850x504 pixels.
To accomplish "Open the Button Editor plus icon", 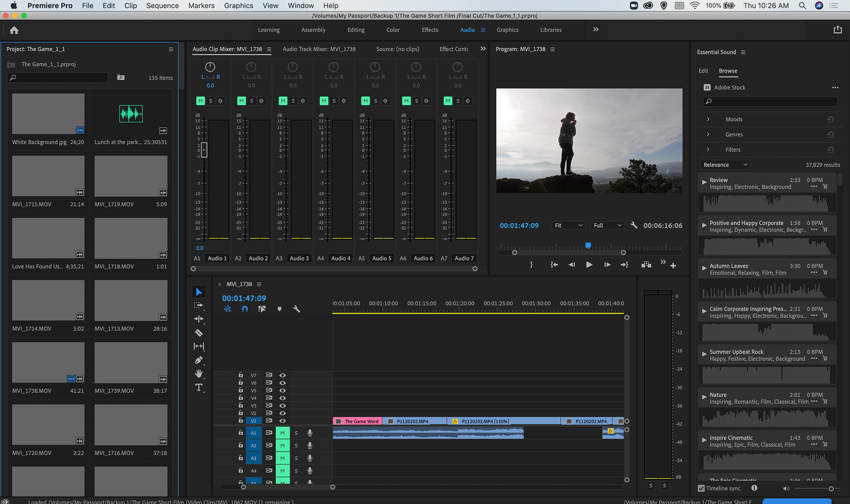I will [673, 265].
